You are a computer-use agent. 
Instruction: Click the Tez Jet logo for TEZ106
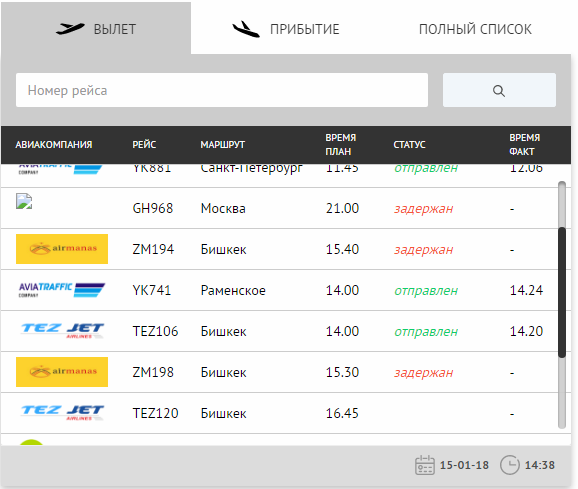[63, 331]
